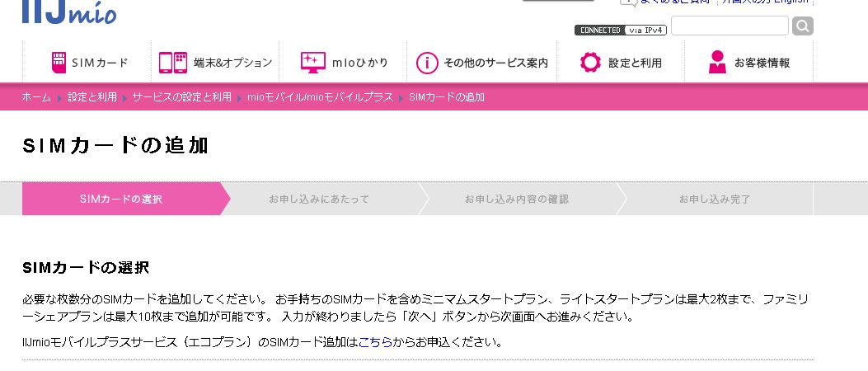Click the IIJmio logo

[69, 11]
